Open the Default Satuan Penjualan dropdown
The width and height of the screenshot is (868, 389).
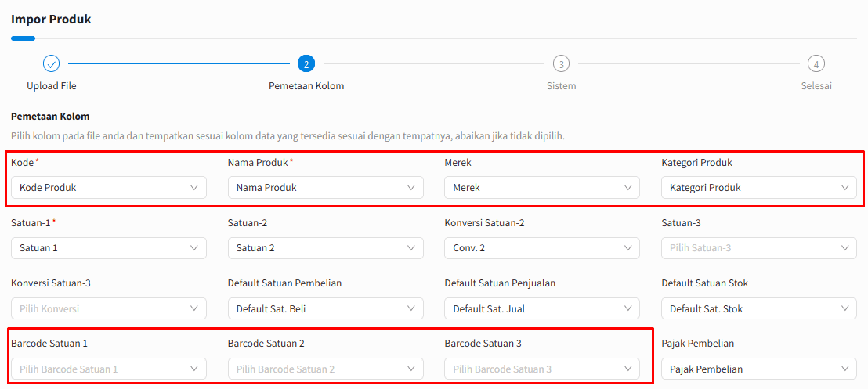pyautogui.click(x=542, y=308)
